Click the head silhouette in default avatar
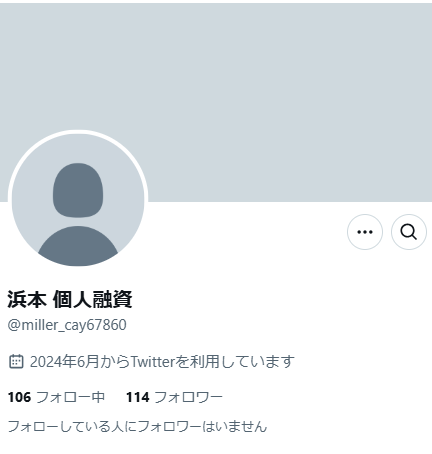 (x=78, y=190)
